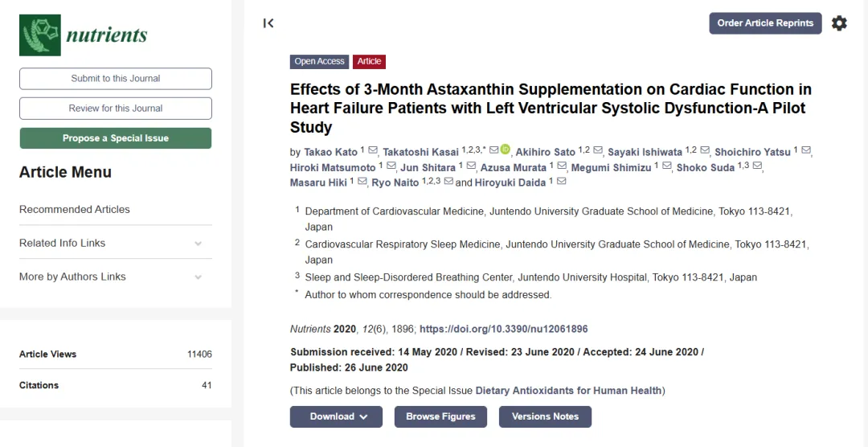Collapse the sidebar with the arrow icon
Viewport: 868px width, 447px height.
click(x=268, y=23)
